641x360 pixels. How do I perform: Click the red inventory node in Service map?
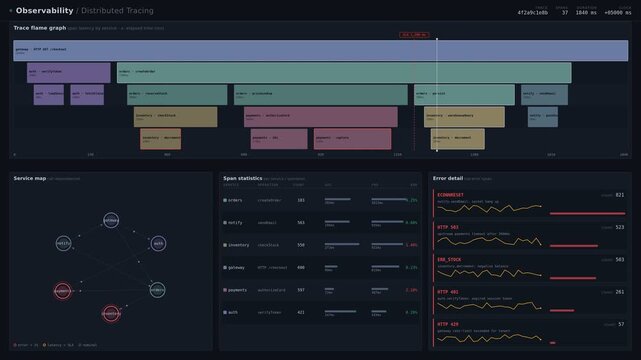111,313
